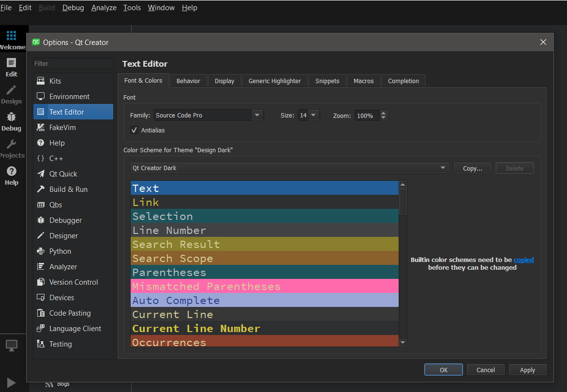Switch to Welcome mode grid icon

point(11,36)
